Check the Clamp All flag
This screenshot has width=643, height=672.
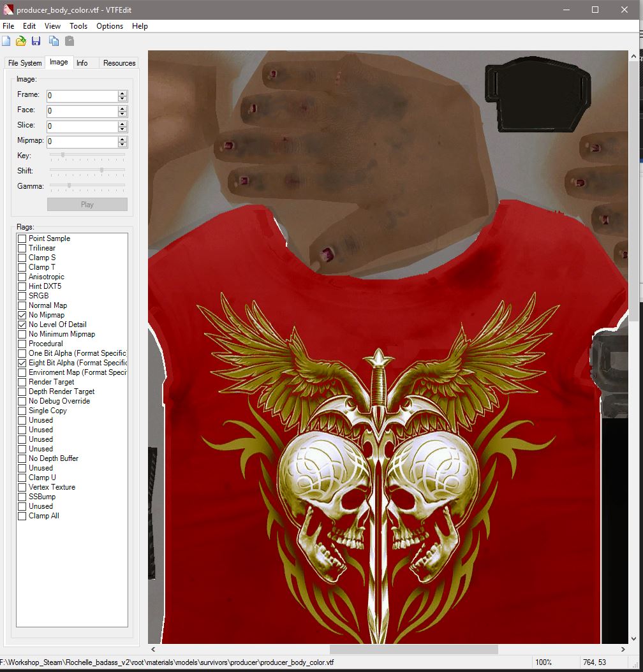coord(22,516)
